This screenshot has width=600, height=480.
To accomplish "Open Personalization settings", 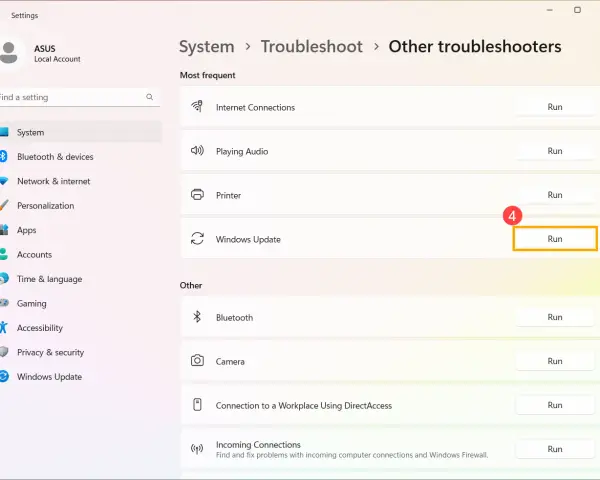I will tap(80, 206).
